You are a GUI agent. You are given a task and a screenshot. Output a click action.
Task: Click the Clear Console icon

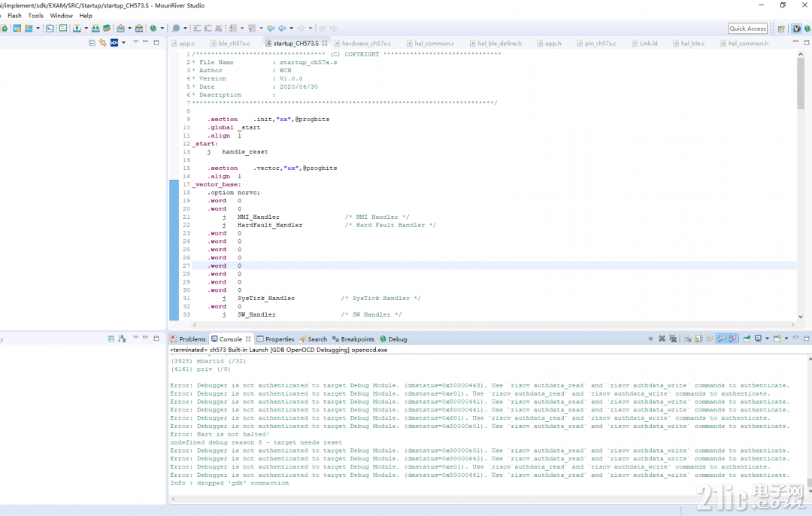[688, 338]
